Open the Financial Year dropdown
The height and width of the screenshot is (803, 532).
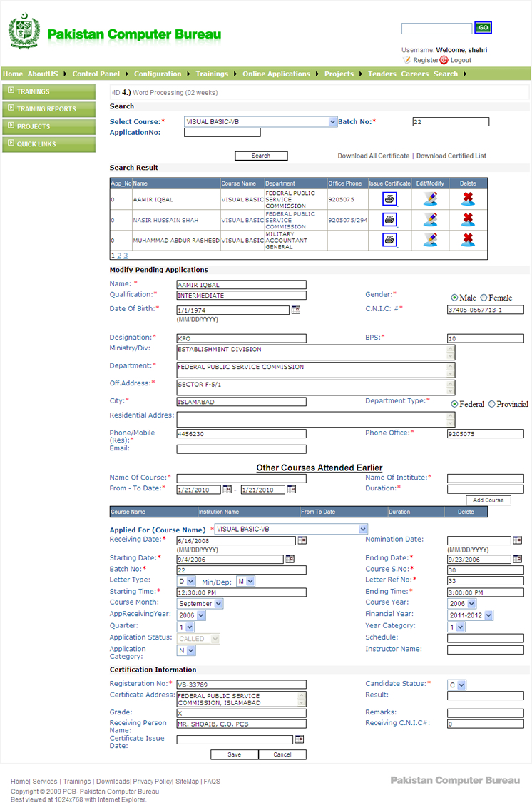pyautogui.click(x=471, y=615)
